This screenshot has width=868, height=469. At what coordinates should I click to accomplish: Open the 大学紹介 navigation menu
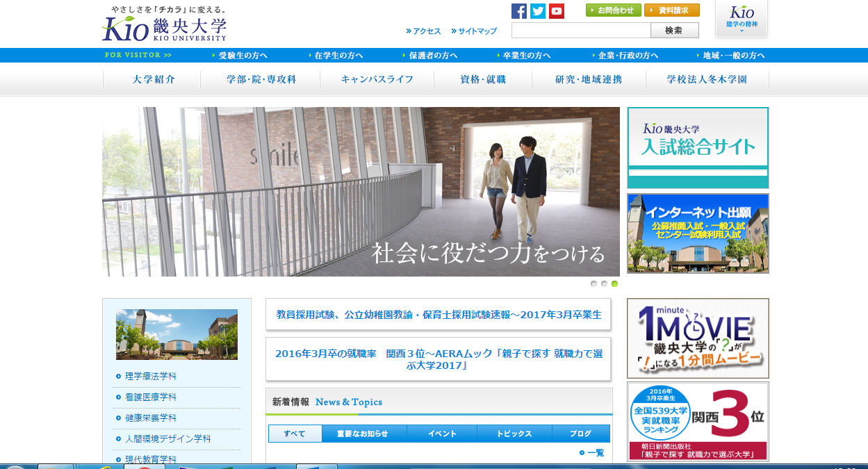point(154,80)
